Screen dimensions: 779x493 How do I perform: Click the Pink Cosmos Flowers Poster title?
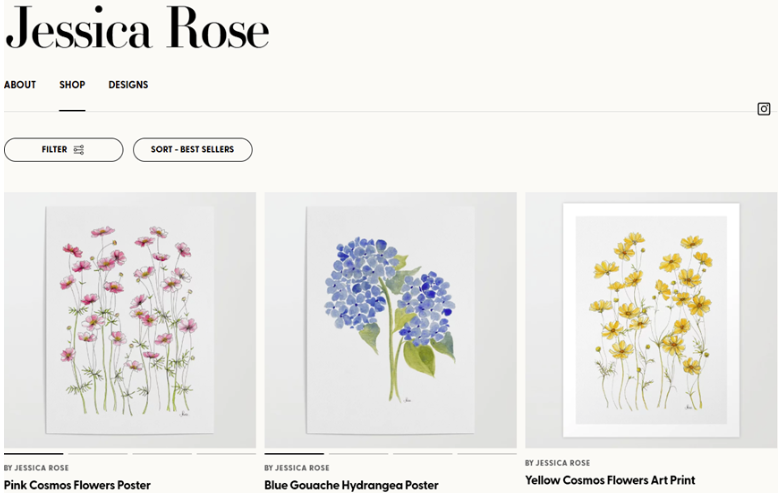tap(77, 485)
